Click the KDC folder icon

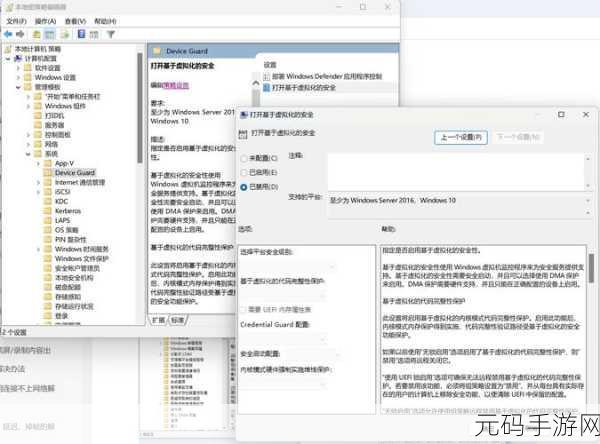click(47, 201)
